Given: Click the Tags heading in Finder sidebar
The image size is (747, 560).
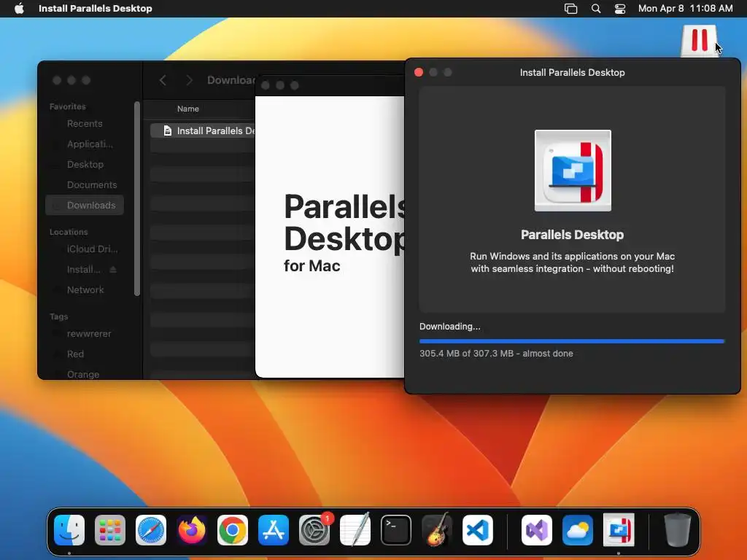Looking at the screenshot, I should coord(58,316).
